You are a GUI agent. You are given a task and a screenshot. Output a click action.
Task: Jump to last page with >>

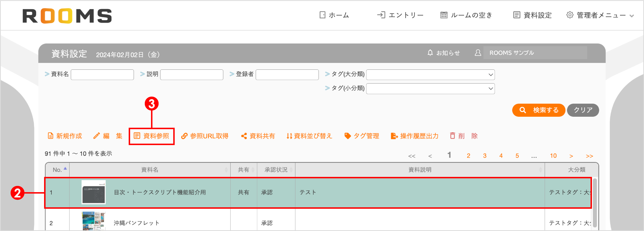click(589, 156)
